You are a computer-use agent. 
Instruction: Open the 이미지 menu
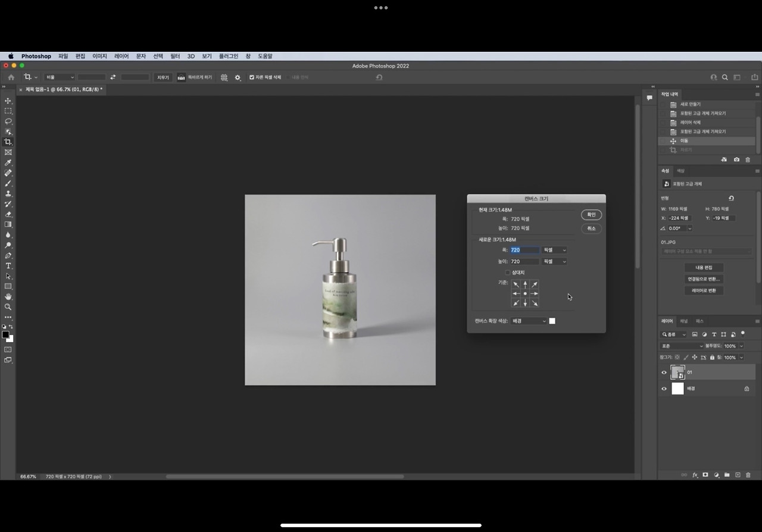pos(99,56)
